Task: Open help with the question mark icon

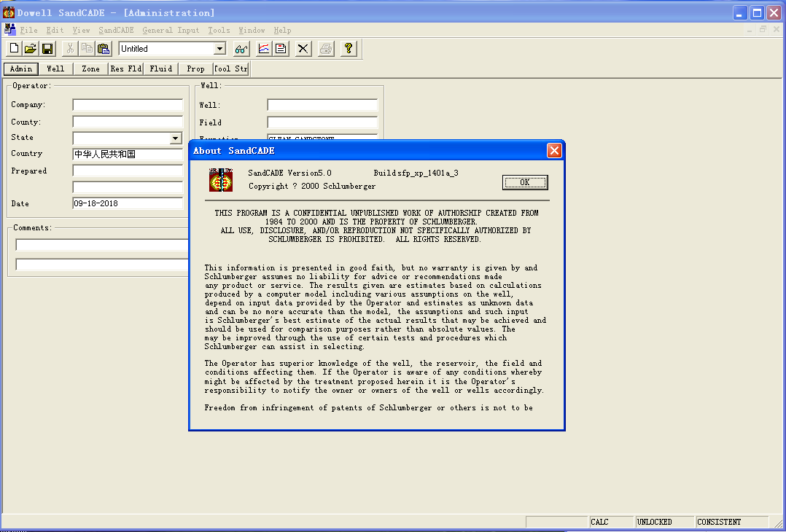Action: [x=349, y=49]
